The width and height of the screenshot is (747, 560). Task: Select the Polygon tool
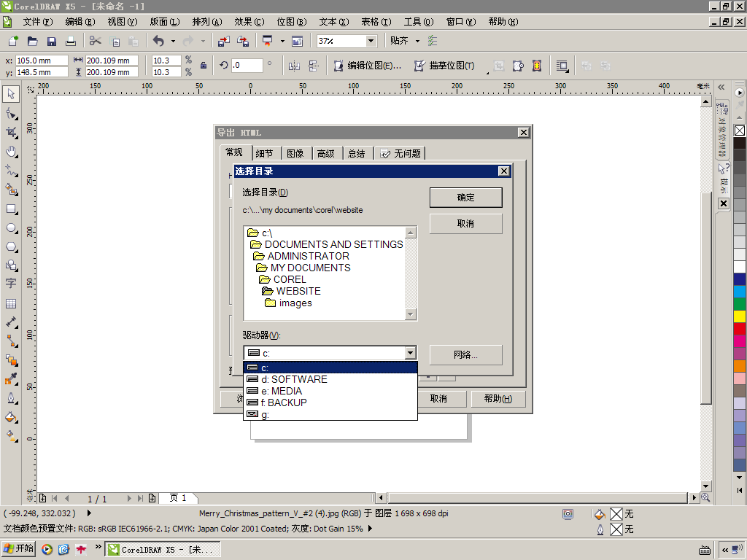point(11,247)
